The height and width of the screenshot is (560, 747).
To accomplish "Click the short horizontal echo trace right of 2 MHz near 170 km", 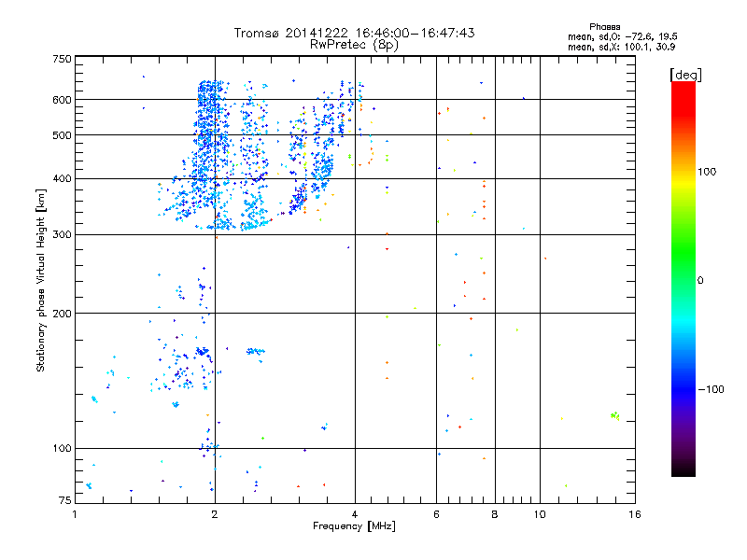I will pyautogui.click(x=255, y=352).
